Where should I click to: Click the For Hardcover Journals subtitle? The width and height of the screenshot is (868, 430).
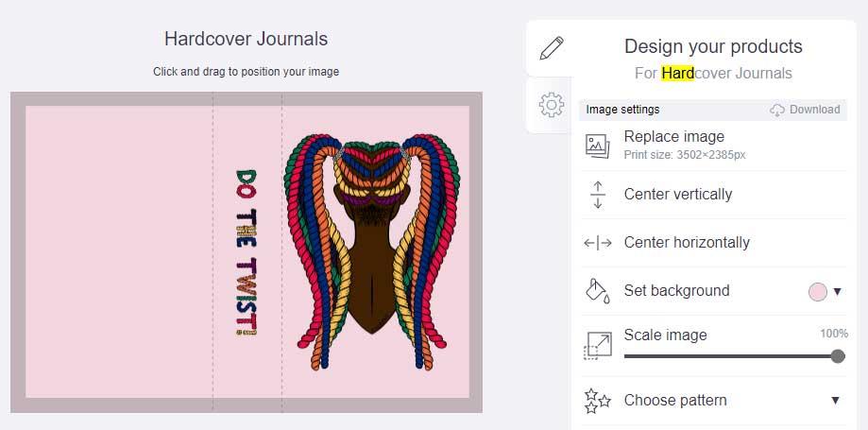pyautogui.click(x=713, y=74)
